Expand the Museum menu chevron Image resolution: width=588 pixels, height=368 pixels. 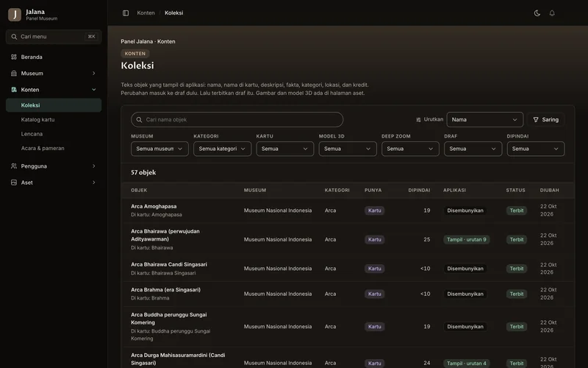click(x=94, y=73)
